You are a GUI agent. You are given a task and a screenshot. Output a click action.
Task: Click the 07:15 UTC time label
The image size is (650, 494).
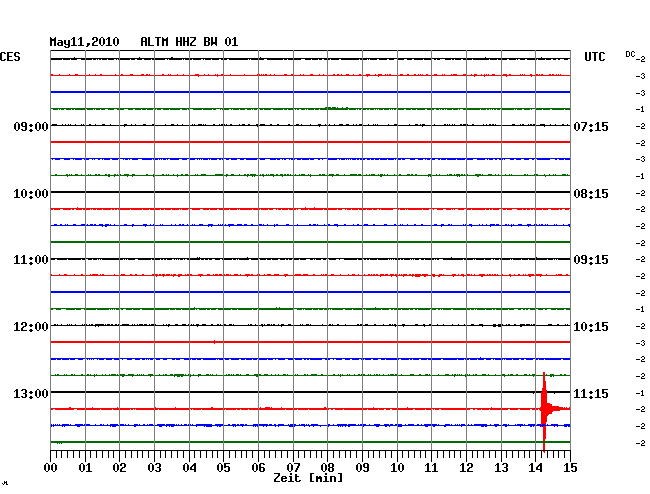click(x=591, y=126)
